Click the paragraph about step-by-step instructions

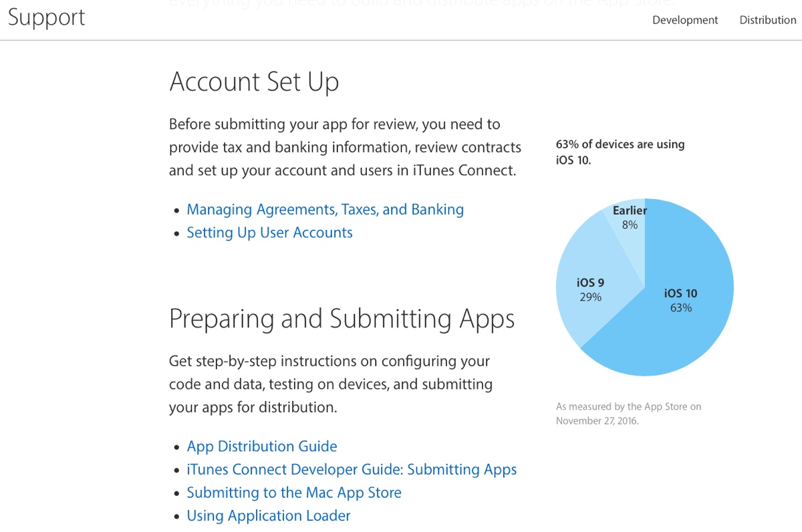tap(330, 384)
